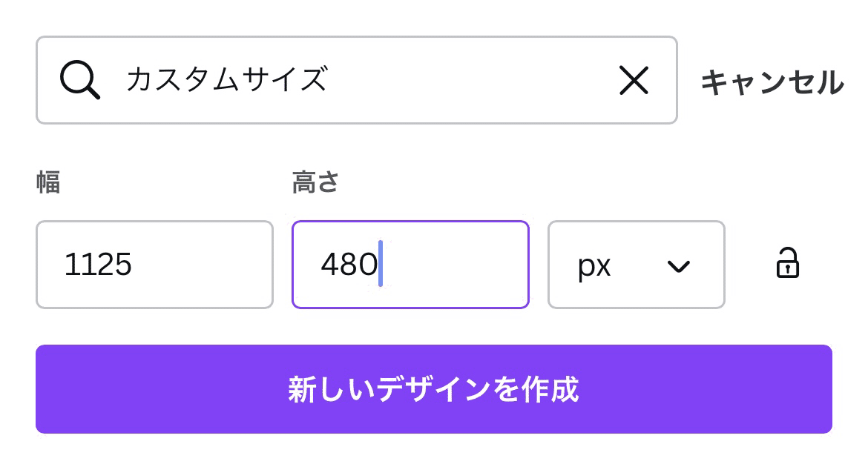Click empty space right of 1125
Screen dimensions: 868x464
(x=202, y=265)
